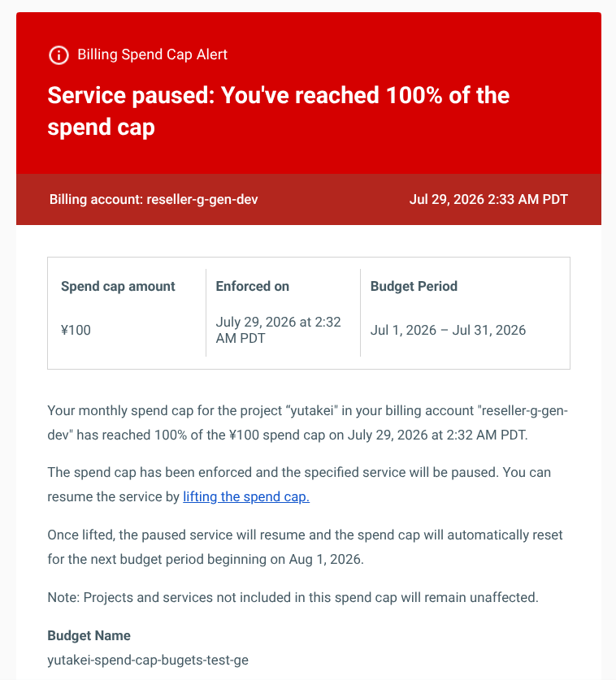The height and width of the screenshot is (680, 616).
Task: Click the 'Billing Spend Cap Alert' heading text
Action: pos(152,54)
